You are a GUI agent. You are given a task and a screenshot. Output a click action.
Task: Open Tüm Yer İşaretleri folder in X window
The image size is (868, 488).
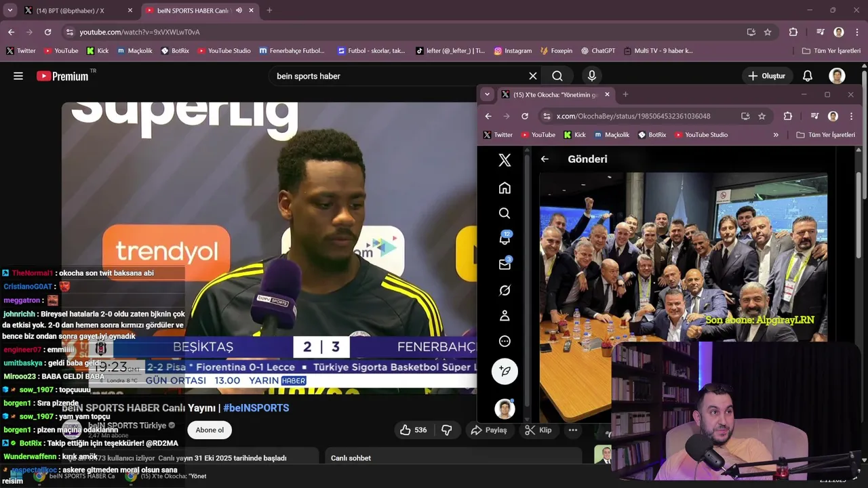(825, 135)
